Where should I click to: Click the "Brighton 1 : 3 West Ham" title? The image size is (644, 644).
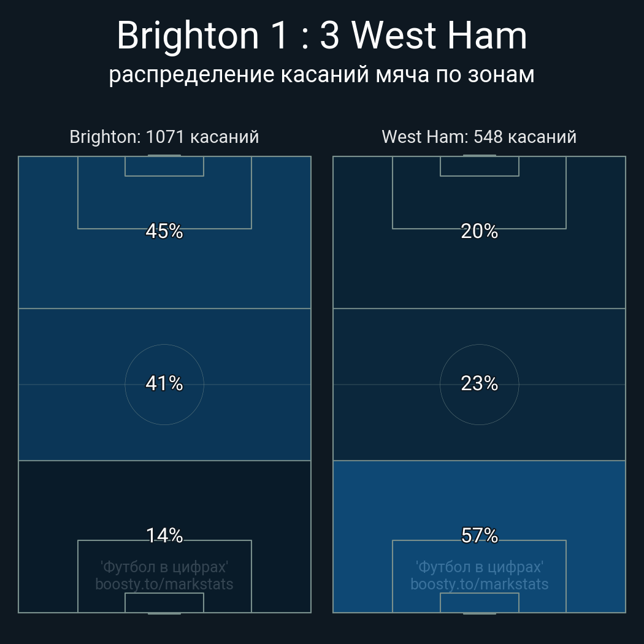(321, 36)
